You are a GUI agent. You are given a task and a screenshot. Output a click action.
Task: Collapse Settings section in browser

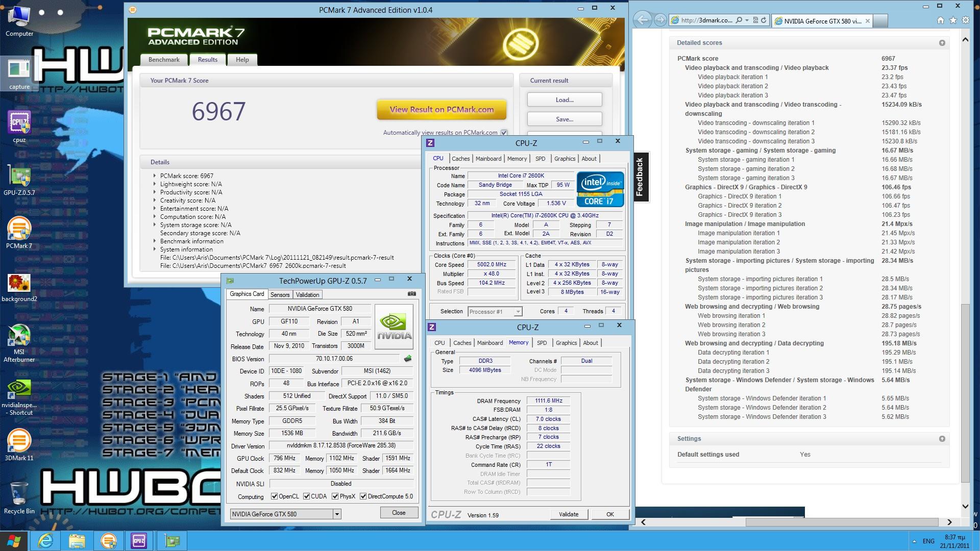(942, 439)
